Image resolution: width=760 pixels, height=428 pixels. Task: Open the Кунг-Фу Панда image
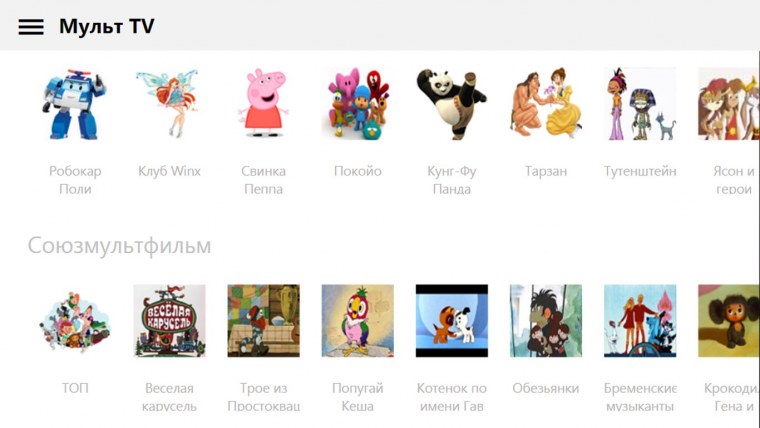452,103
